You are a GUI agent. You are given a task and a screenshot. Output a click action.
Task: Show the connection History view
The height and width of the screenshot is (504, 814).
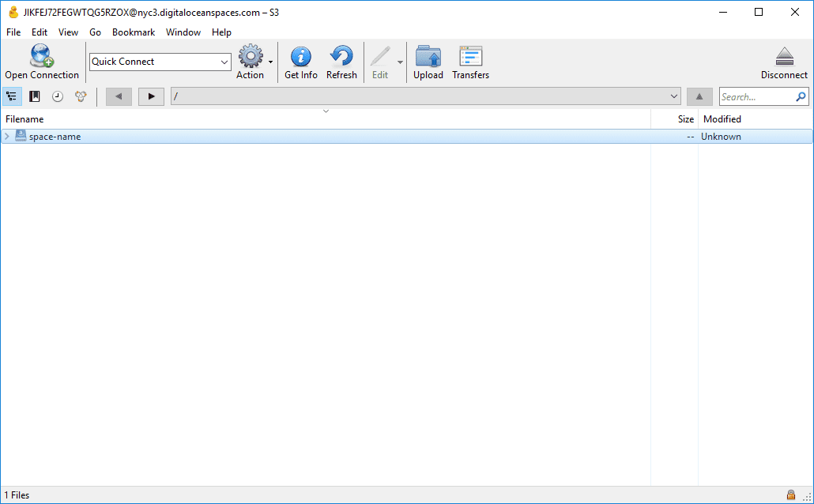[x=58, y=96]
